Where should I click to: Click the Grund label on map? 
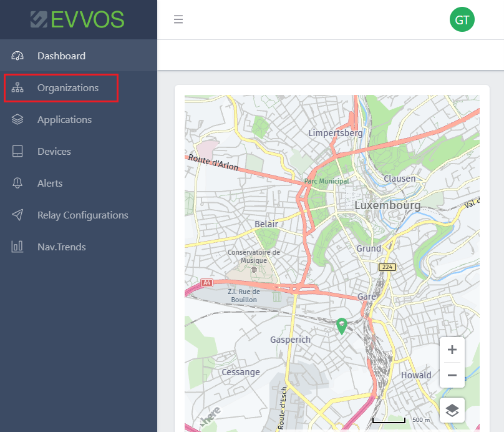(369, 248)
